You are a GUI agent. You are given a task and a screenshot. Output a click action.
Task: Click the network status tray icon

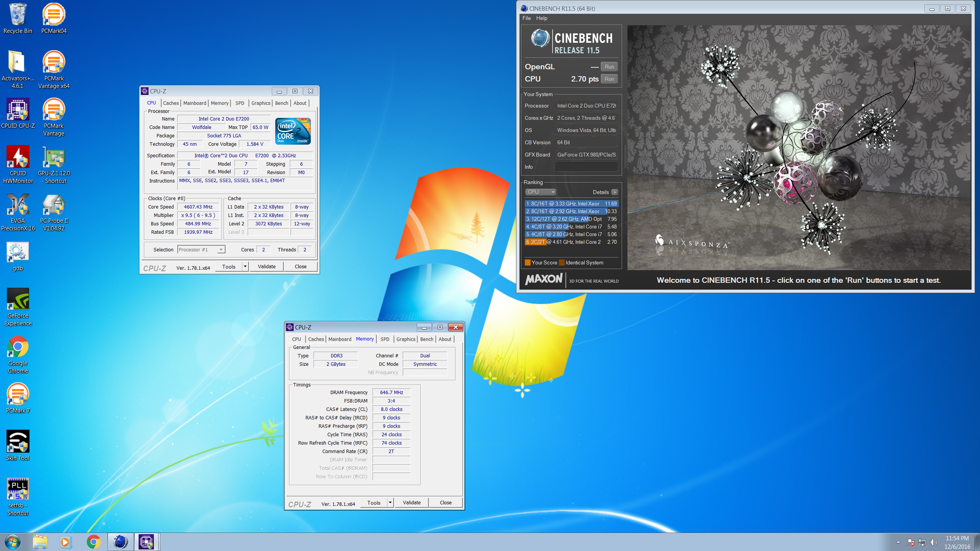922,542
